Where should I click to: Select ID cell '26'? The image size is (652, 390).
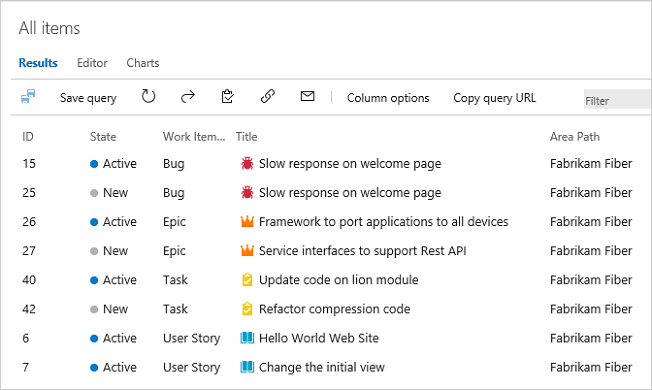click(29, 222)
